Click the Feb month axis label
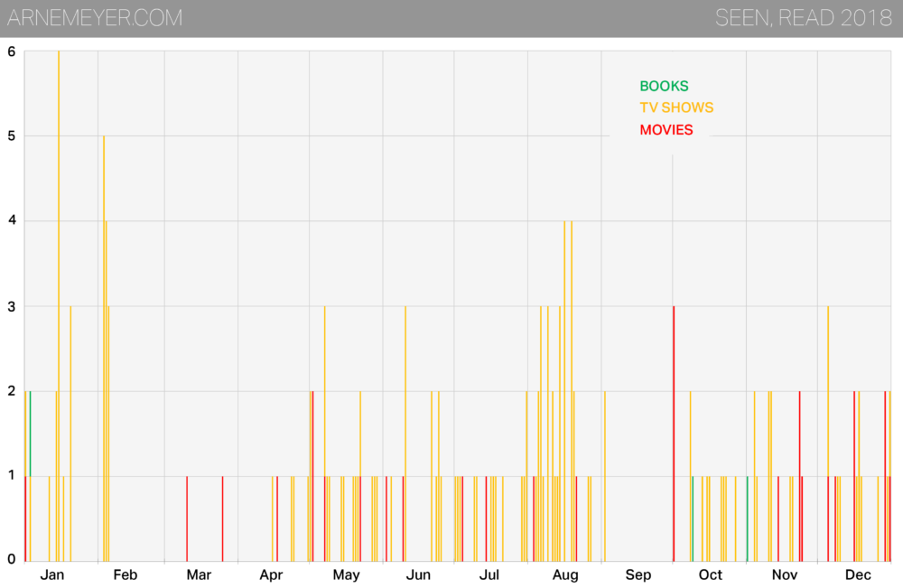 pyautogui.click(x=125, y=574)
